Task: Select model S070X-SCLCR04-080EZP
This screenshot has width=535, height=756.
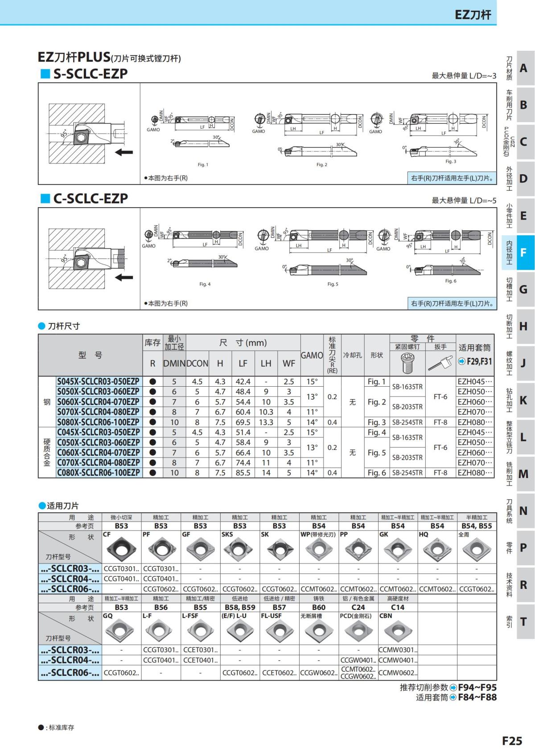Action: [x=99, y=412]
